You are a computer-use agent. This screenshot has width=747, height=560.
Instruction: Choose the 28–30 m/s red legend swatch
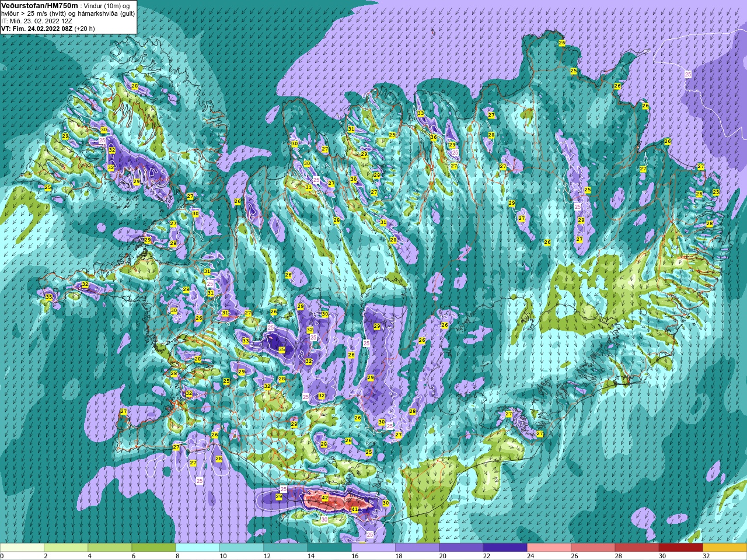pos(637,548)
